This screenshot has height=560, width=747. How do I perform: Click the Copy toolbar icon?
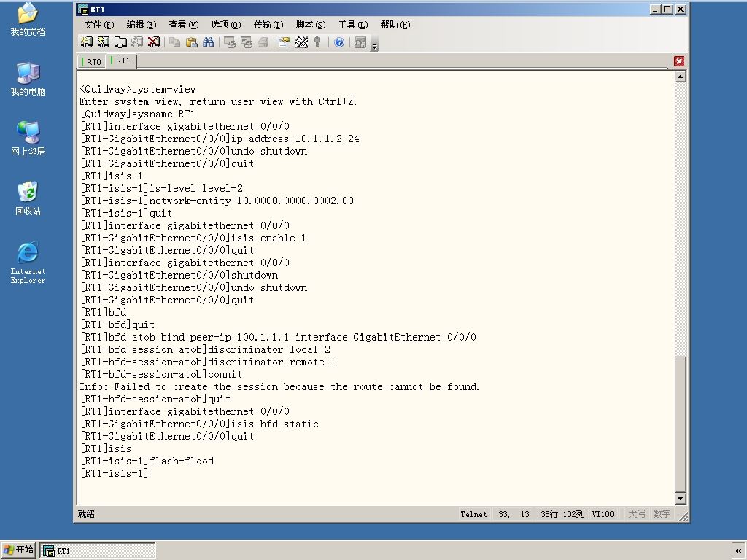click(175, 42)
